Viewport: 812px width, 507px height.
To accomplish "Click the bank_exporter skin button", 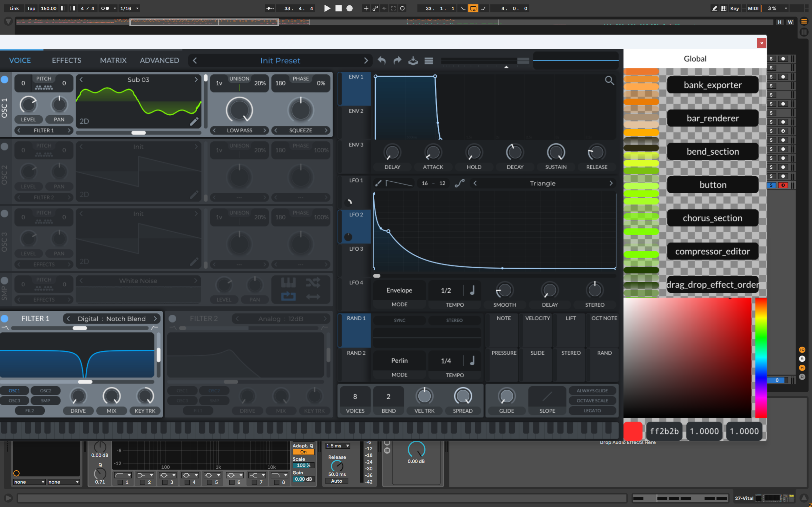I will point(712,85).
